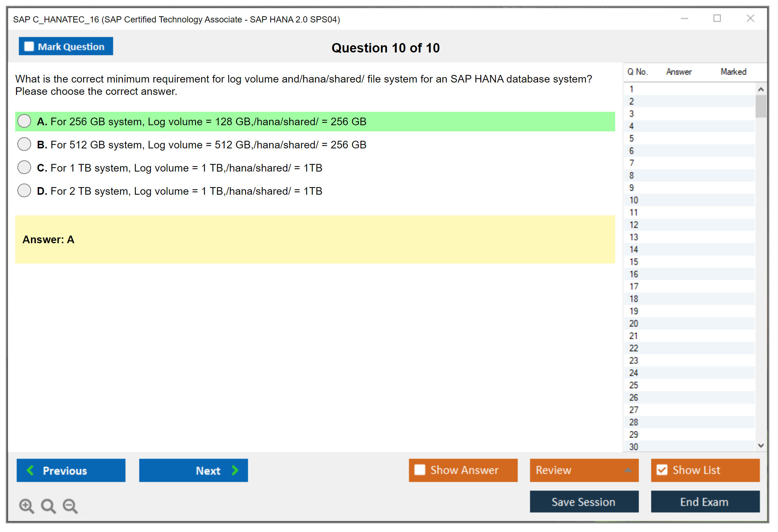Click the Marked column header
This screenshot has width=778, height=532.
click(733, 72)
